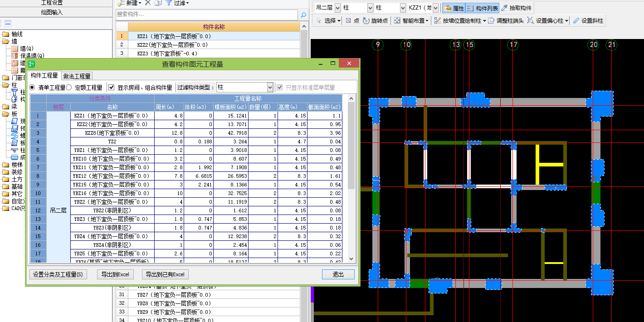
Task: Open the first 柱 category dropdown
Action: [370, 8]
